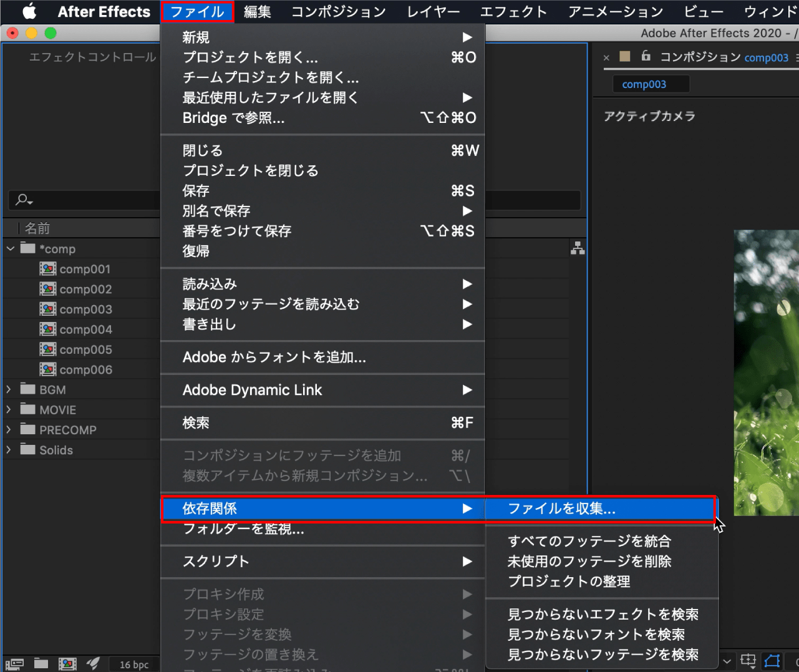This screenshot has width=799, height=672.
Task: Click the PRECOMP folder icon
Action: tap(27, 429)
